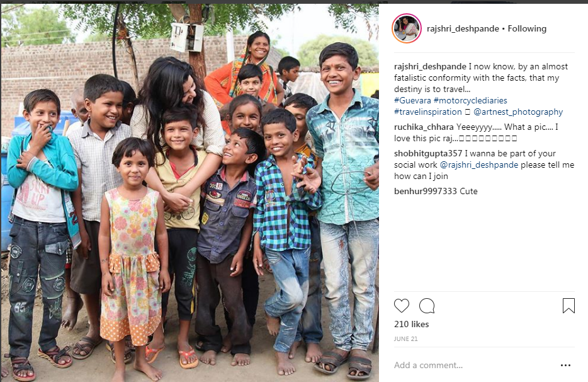This screenshot has height=382, width=588.
Task: Click the group photo of the children
Action: click(x=189, y=193)
